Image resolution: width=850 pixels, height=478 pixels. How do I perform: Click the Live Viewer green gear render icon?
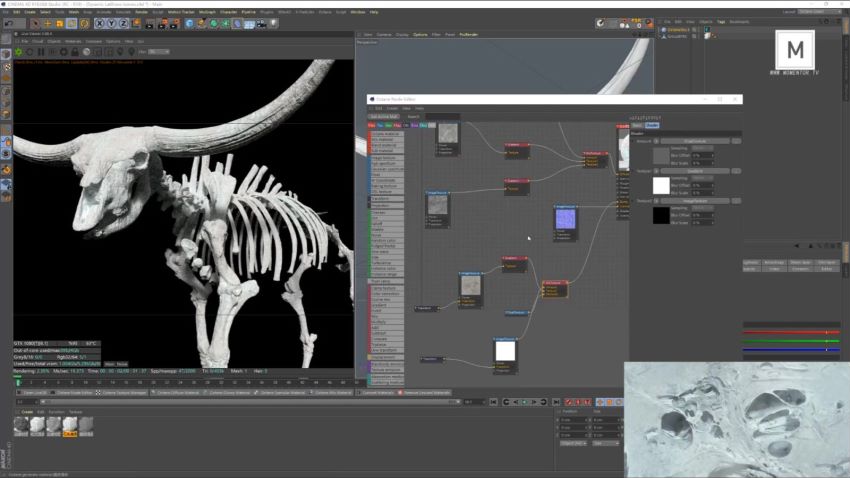[19, 51]
